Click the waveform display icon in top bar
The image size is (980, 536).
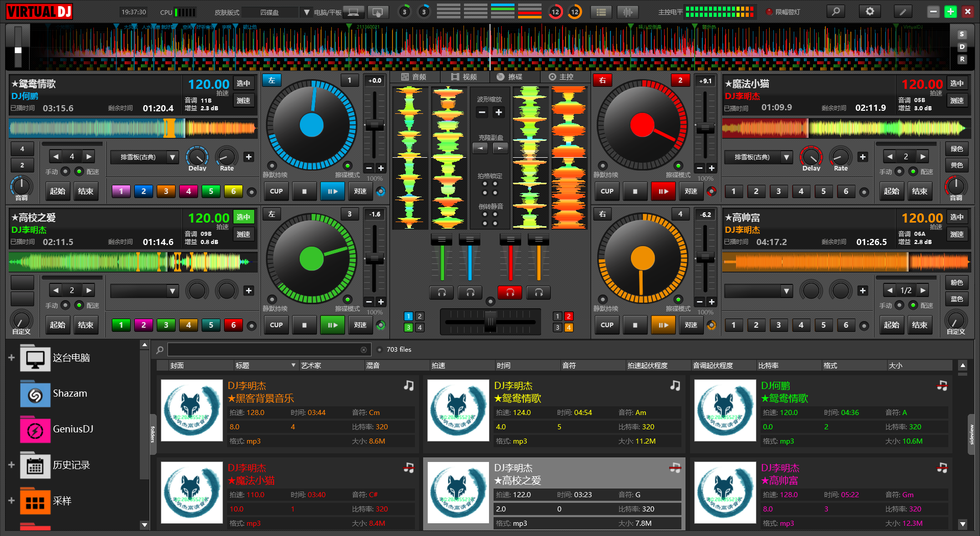[x=628, y=12]
